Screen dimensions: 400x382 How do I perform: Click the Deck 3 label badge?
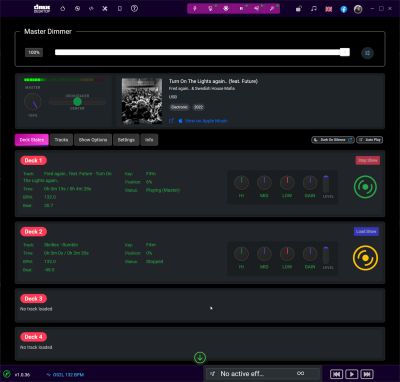[33, 299]
